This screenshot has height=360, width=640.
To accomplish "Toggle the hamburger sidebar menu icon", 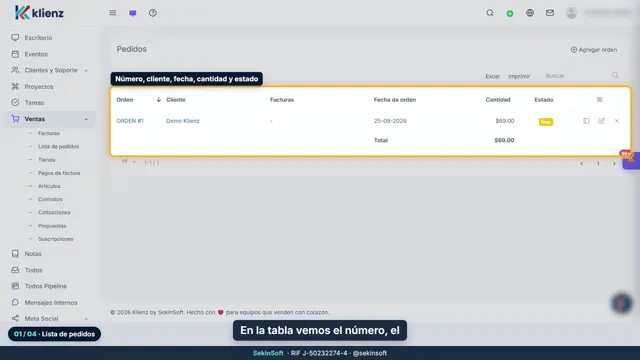I will [113, 13].
